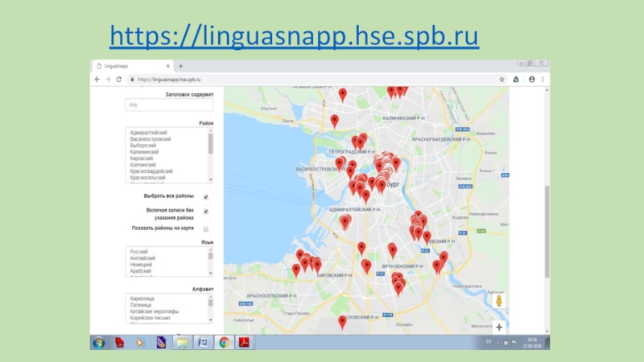The height and width of the screenshot is (362, 644).
Task: Open the Windows Start menu orb
Action: coord(99,343)
